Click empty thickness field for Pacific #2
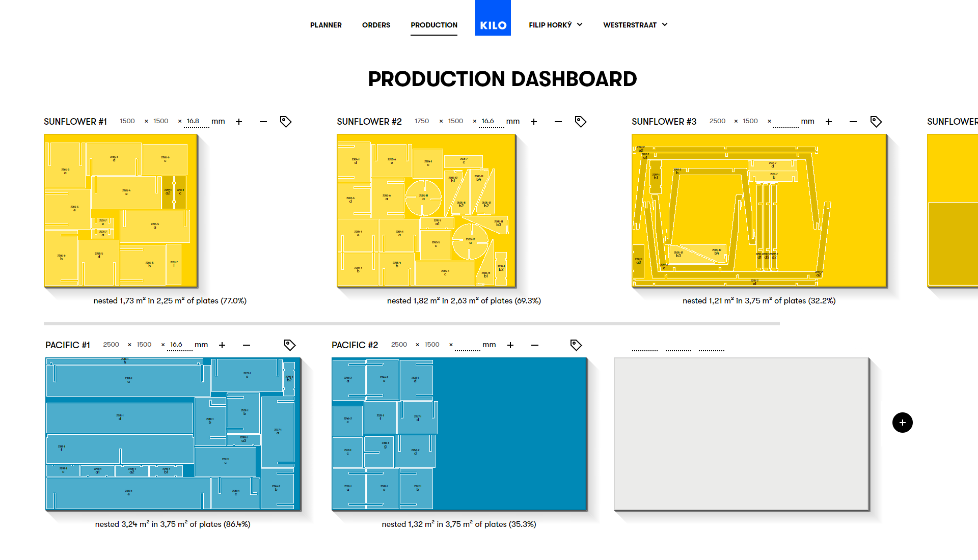Screen dimensions: 978x560 [467, 345]
